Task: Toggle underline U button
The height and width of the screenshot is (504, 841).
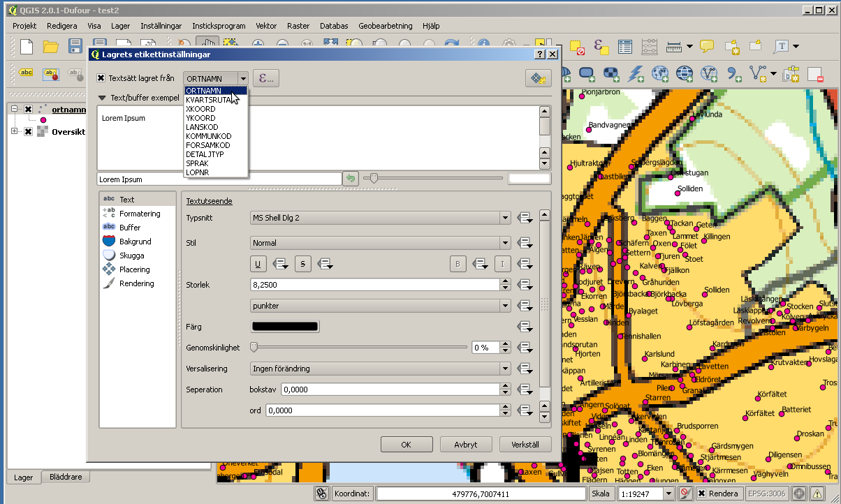Action: 258,264
